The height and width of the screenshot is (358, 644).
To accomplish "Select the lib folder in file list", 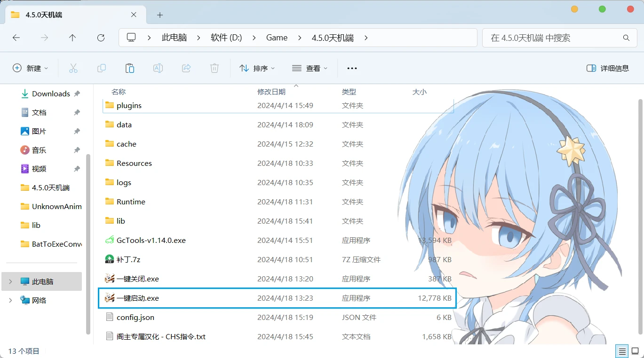I will point(277,221).
